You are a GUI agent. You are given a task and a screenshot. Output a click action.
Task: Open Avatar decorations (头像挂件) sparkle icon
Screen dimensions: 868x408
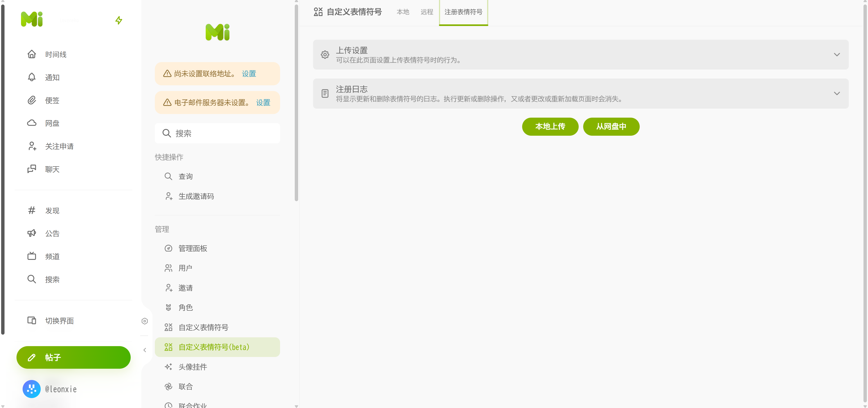[168, 367]
